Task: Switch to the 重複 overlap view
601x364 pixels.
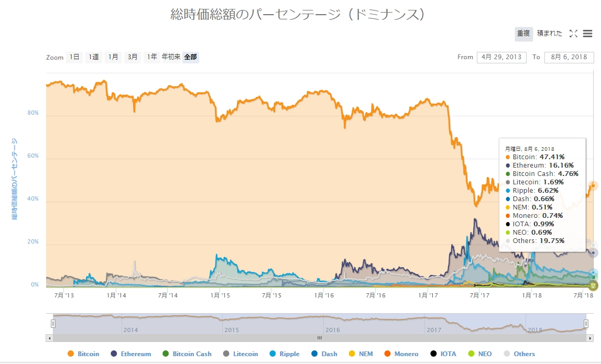Action: (523, 34)
